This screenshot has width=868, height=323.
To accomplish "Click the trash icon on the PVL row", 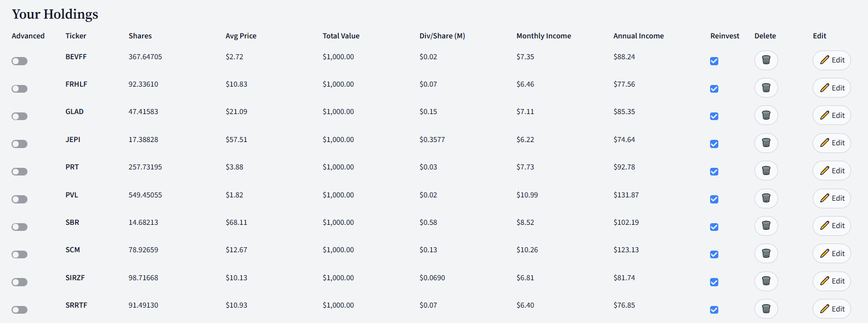I will [x=766, y=198].
